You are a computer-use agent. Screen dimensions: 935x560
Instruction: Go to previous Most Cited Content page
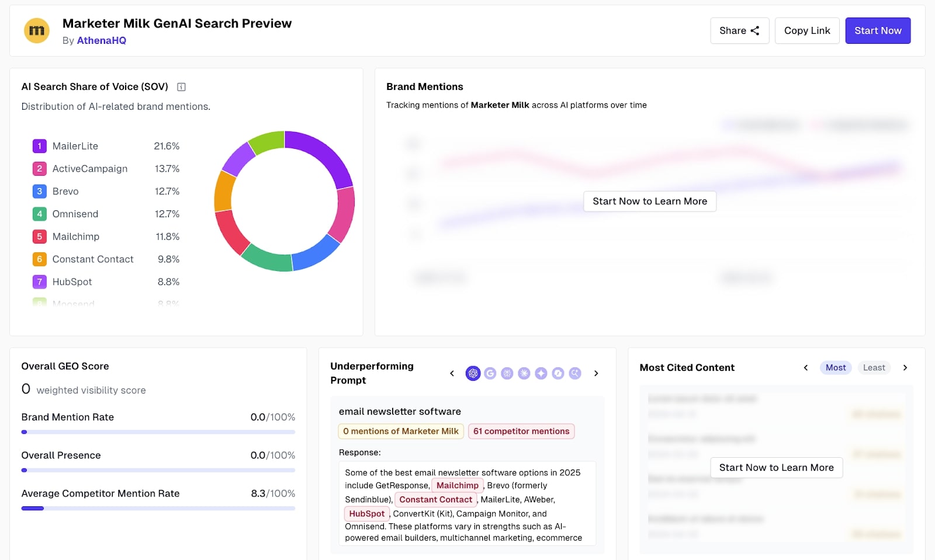click(806, 367)
